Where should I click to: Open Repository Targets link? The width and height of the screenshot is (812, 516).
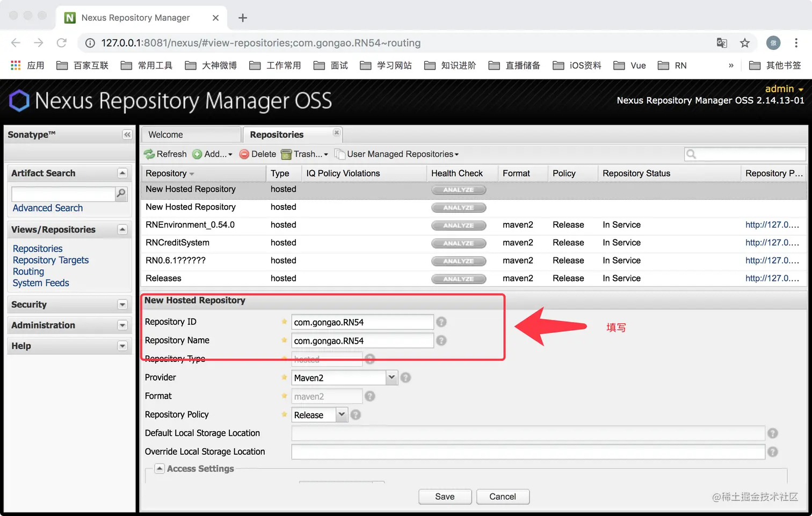[x=50, y=260]
